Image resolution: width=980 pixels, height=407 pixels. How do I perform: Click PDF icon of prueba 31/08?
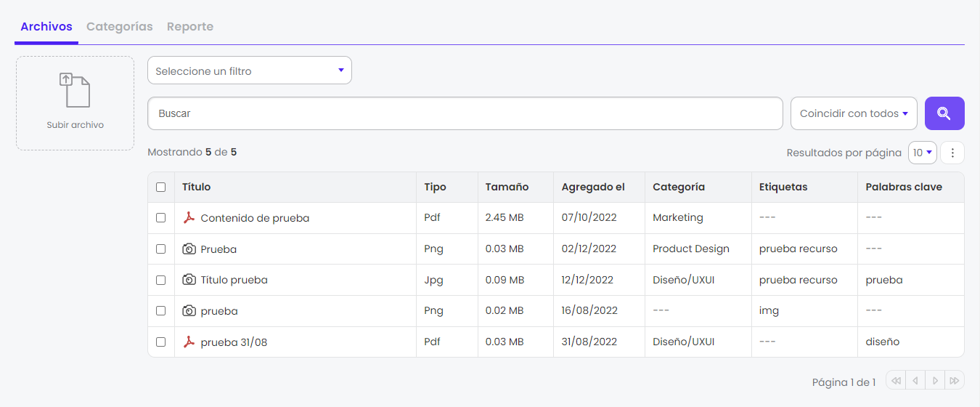click(189, 342)
